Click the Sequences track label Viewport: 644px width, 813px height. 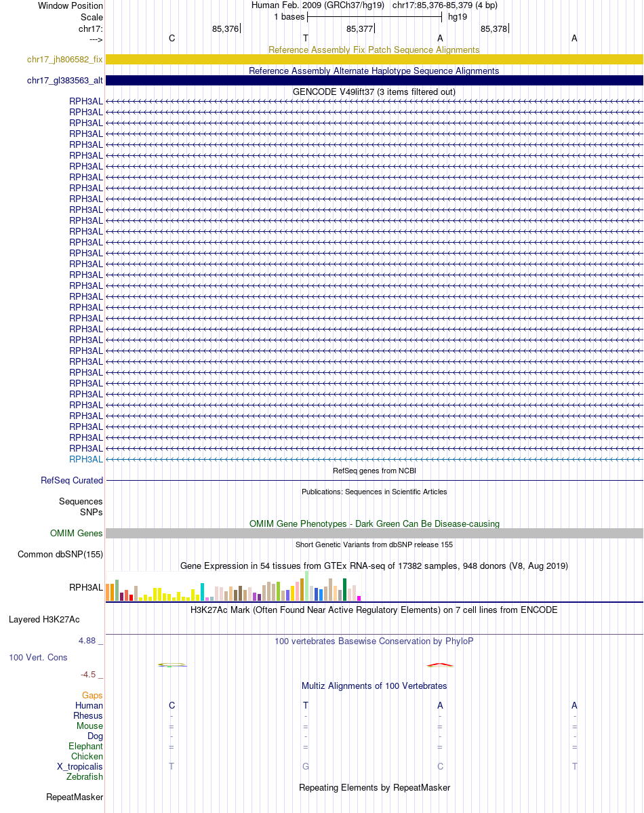click(81, 501)
